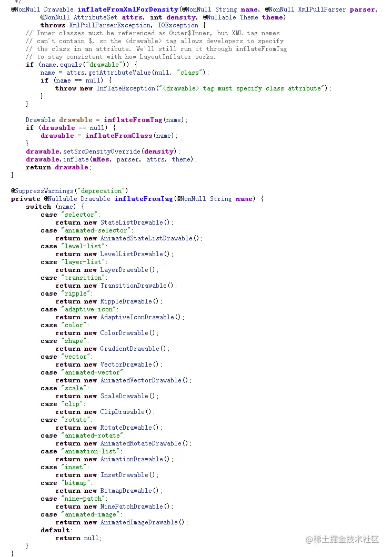Click BitmapDrawable() constructor
The height and width of the screenshot is (557, 392).
[x=129, y=491]
